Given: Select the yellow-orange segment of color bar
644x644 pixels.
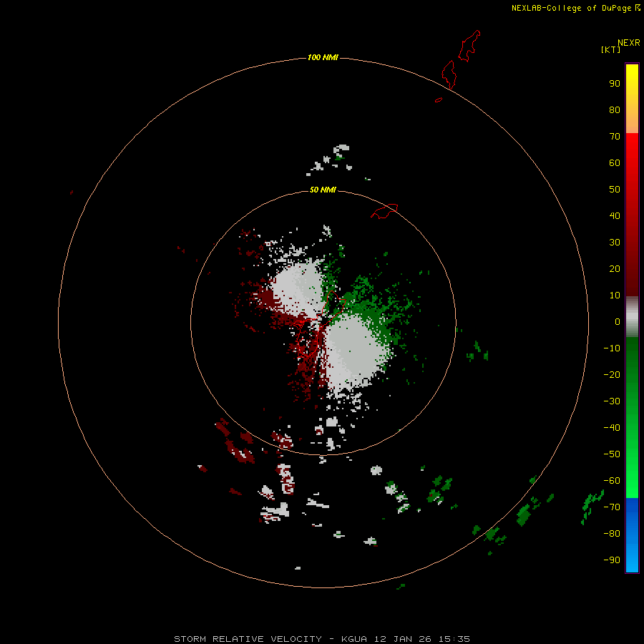Looking at the screenshot, I should (632, 99).
